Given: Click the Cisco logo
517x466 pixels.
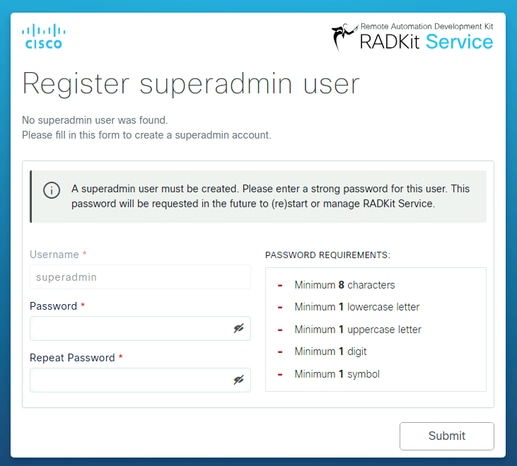Looking at the screenshot, I should pos(44,36).
